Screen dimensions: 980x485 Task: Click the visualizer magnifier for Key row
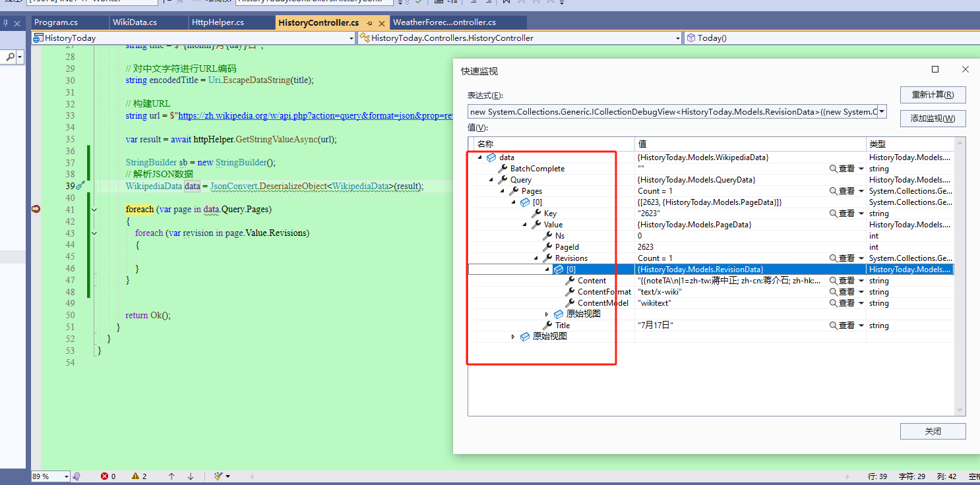coord(834,214)
